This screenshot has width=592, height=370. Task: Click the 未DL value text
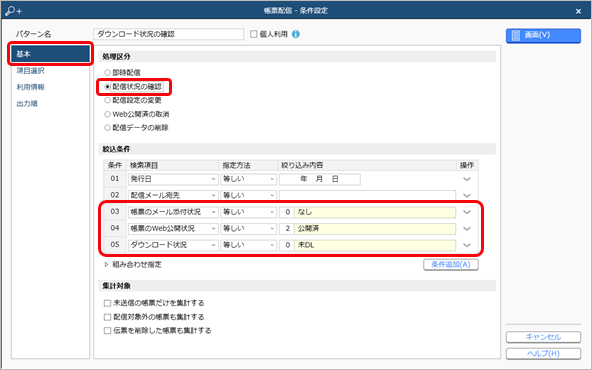click(x=306, y=245)
